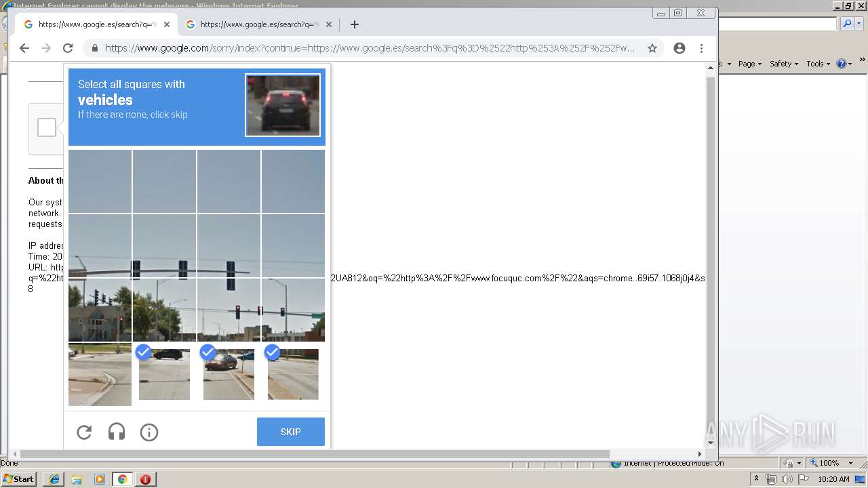Click into the IE search box

pos(778,24)
